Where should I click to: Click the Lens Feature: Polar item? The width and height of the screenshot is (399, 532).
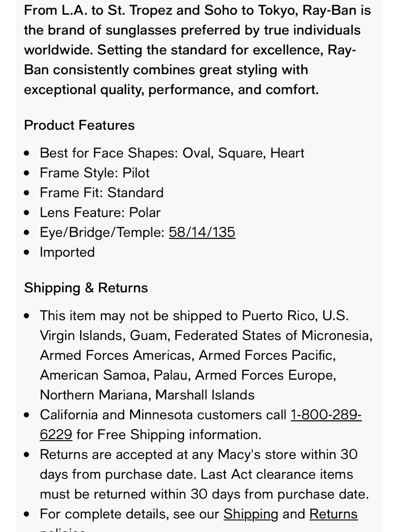point(100,212)
